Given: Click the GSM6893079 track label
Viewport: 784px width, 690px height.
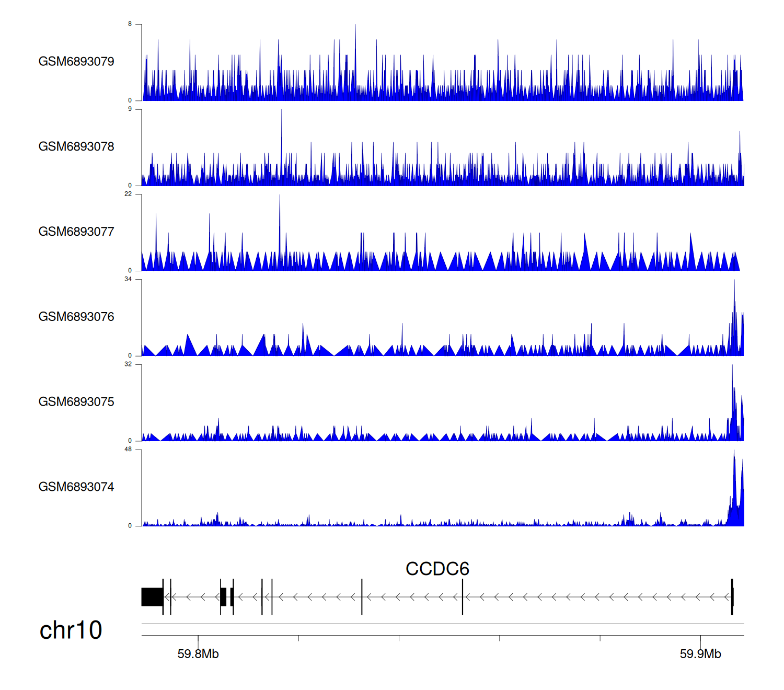Looking at the screenshot, I should [x=76, y=62].
